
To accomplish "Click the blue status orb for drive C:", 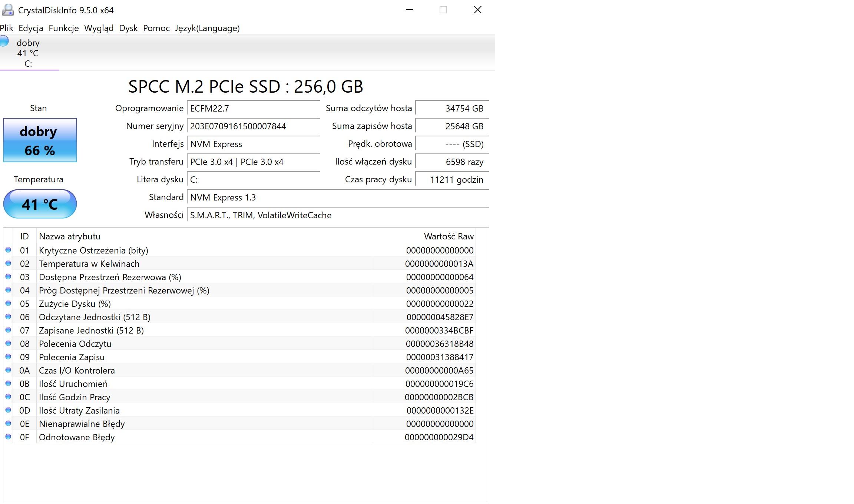I will [4, 41].
